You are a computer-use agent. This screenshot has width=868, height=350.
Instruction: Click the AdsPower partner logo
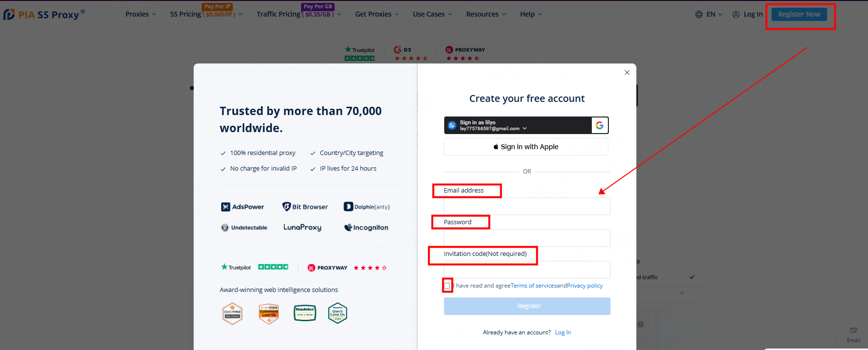tap(243, 207)
